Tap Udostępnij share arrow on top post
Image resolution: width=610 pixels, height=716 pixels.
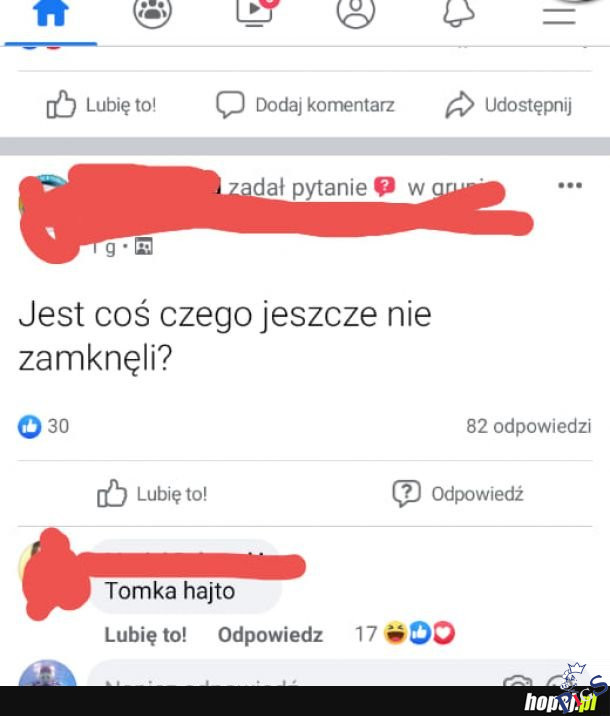(509, 105)
